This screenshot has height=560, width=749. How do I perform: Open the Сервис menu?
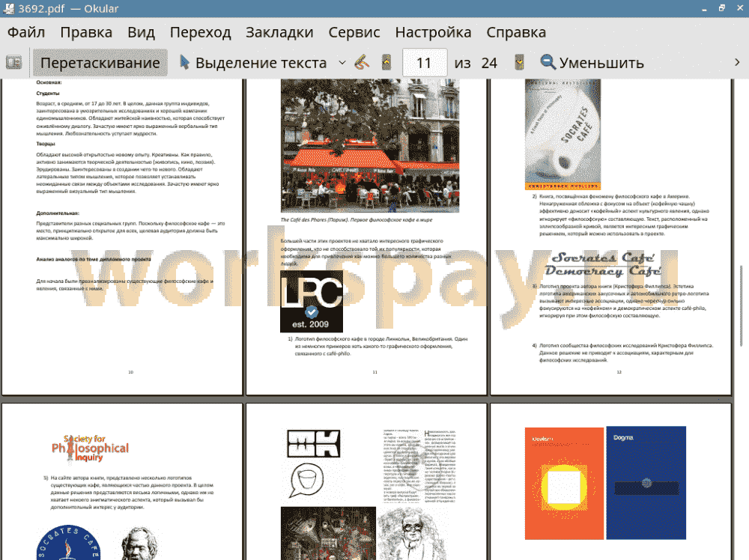tap(354, 32)
